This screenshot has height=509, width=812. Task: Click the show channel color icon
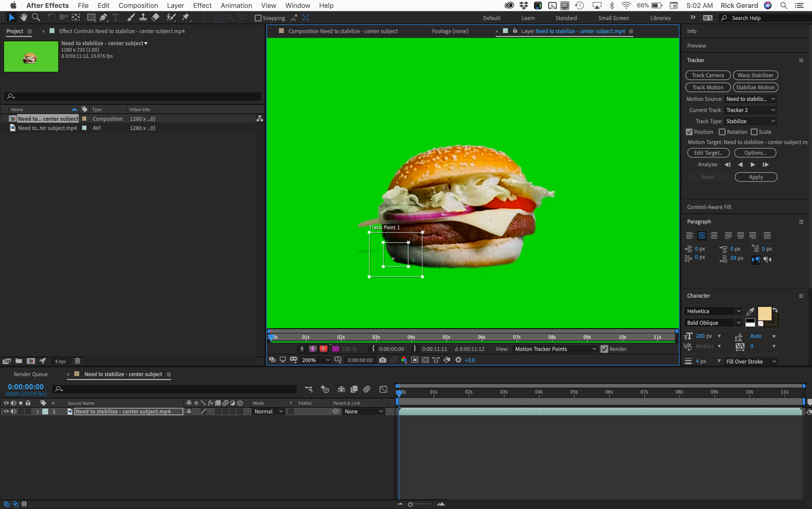(x=404, y=360)
